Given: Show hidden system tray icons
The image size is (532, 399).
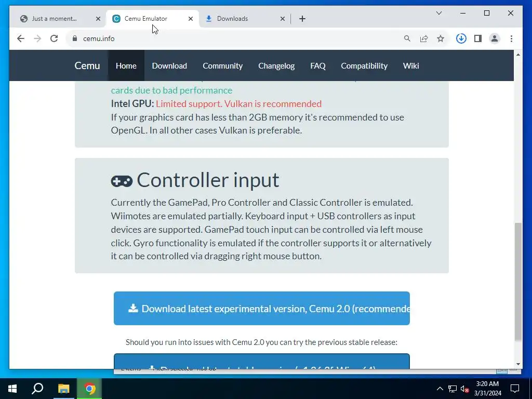Looking at the screenshot, I should coord(440,389).
